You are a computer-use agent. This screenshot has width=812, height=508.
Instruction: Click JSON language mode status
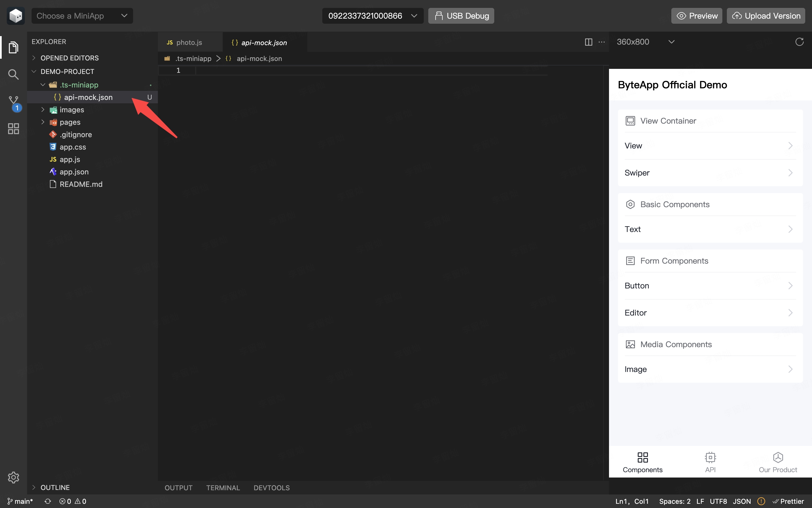click(742, 501)
